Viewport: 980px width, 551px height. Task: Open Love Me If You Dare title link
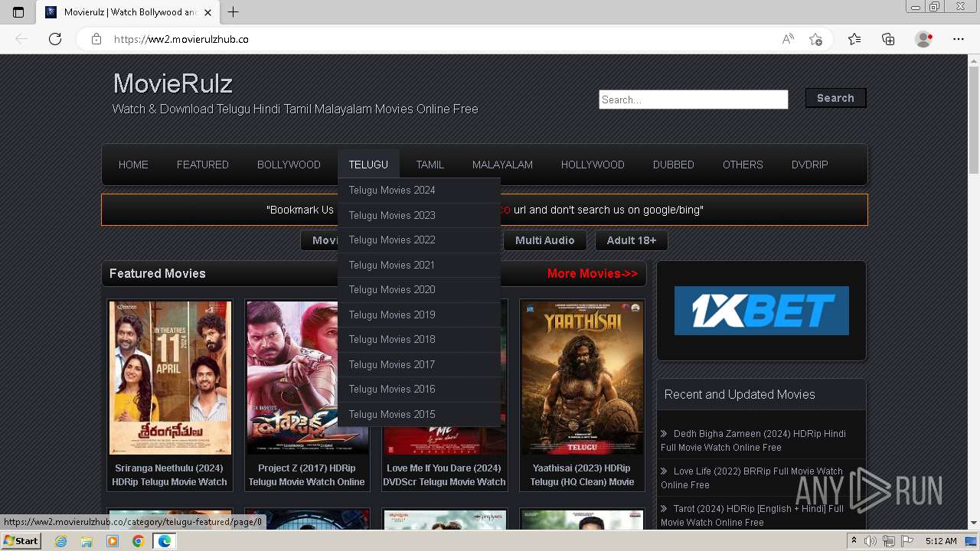[444, 474]
